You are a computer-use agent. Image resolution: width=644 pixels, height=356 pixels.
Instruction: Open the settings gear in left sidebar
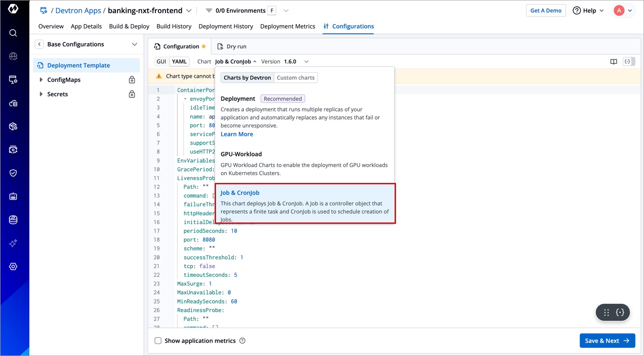(x=13, y=267)
